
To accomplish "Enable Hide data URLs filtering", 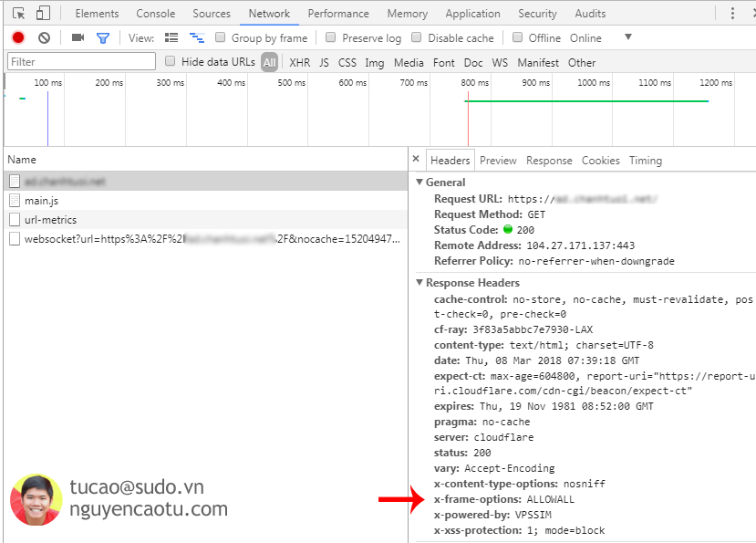I will (170, 61).
